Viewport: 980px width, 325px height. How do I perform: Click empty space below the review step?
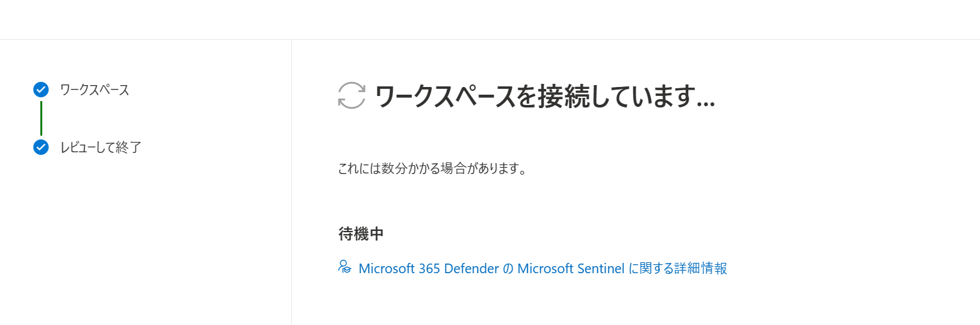pyautogui.click(x=141, y=243)
